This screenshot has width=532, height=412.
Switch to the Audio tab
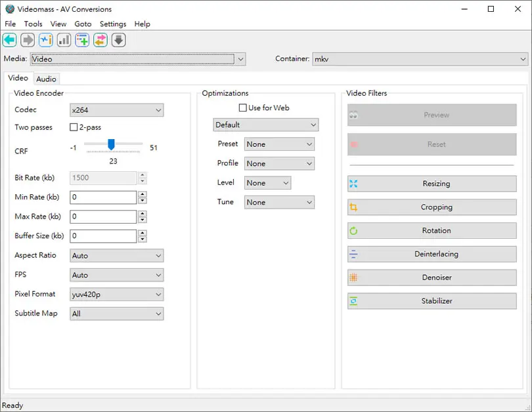(46, 79)
